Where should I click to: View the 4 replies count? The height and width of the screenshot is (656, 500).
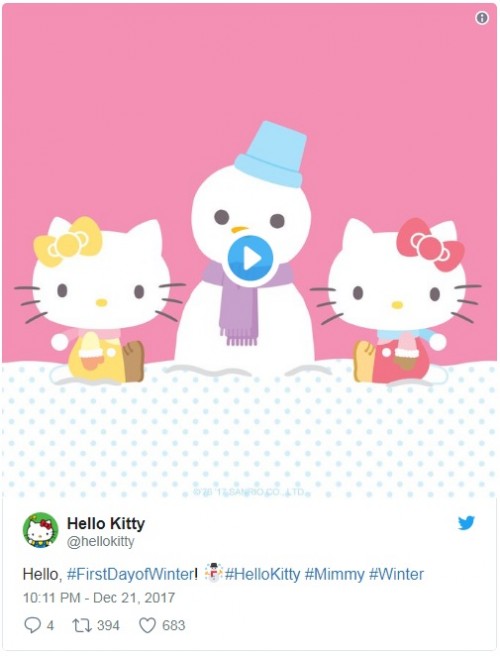50,625
